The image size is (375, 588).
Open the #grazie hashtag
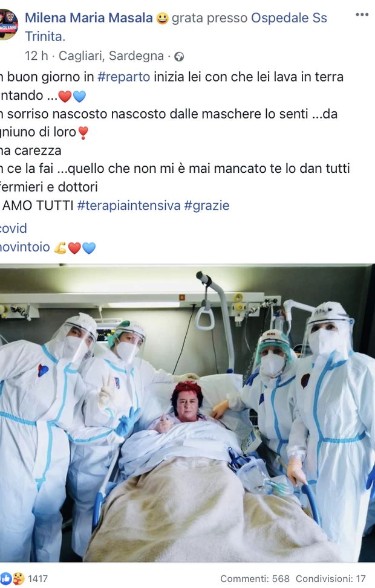pos(206,205)
